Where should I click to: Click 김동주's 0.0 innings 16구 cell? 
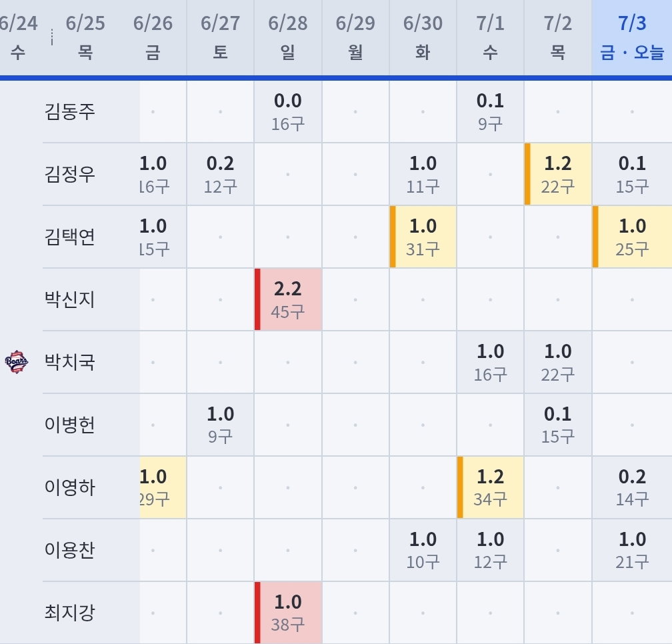[x=288, y=112]
